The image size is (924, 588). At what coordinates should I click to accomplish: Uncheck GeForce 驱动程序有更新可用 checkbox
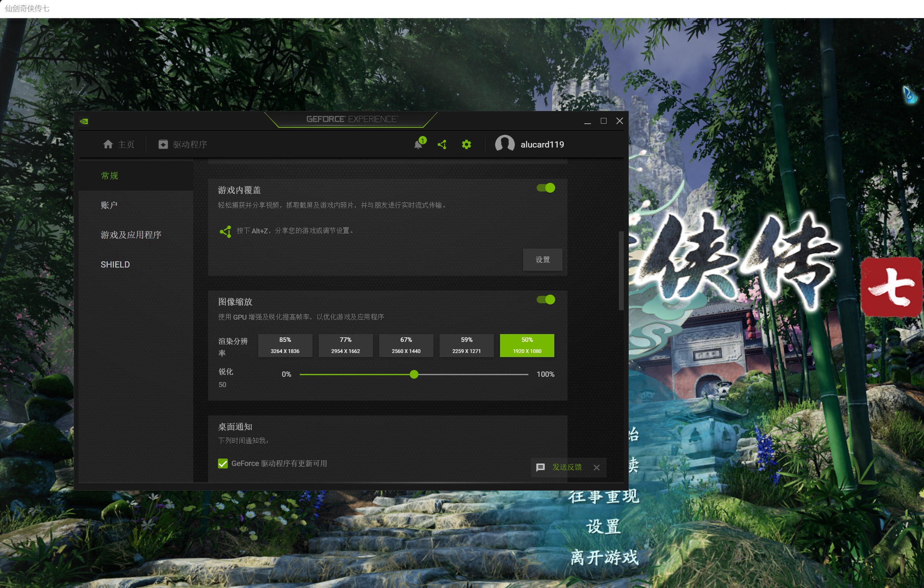[x=223, y=463]
